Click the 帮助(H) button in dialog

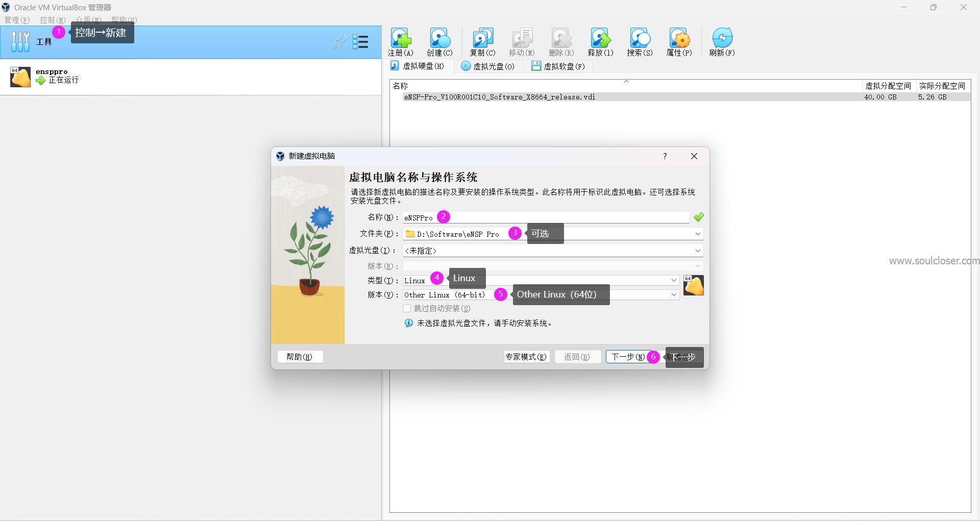coord(300,357)
